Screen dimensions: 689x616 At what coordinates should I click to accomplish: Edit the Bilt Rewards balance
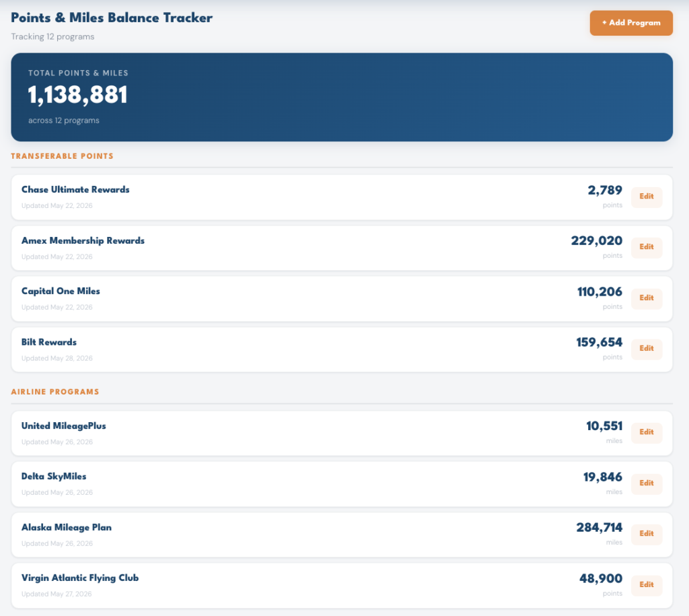pos(647,349)
